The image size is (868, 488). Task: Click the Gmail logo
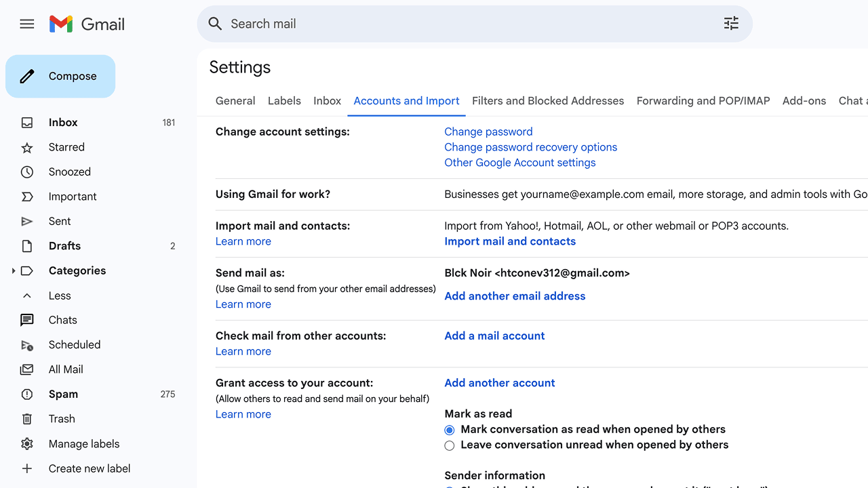tap(87, 24)
